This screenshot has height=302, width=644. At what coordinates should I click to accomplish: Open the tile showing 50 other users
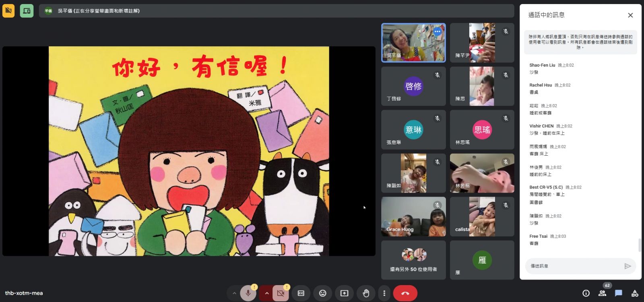point(413,260)
